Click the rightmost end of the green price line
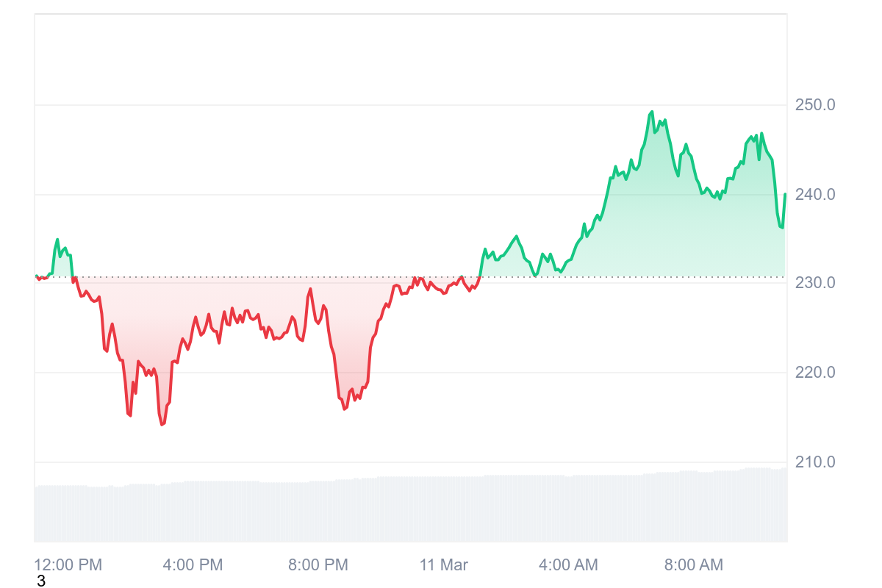This screenshot has width=882, height=588. click(x=785, y=194)
